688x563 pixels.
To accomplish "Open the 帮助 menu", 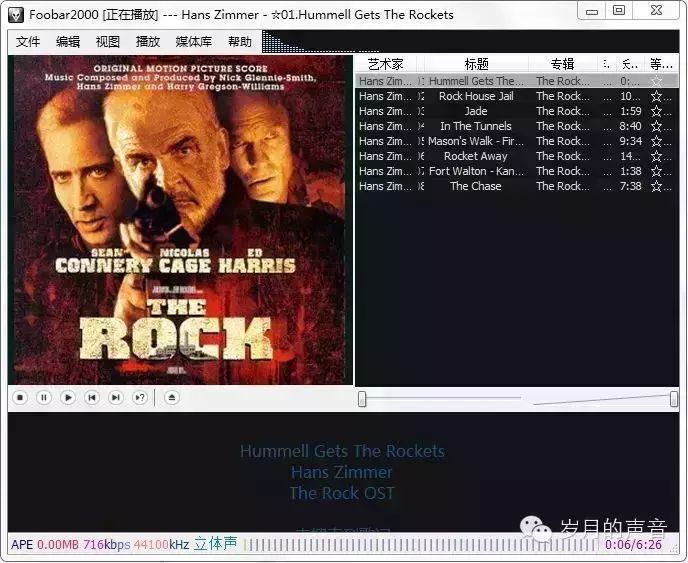I will coord(240,42).
